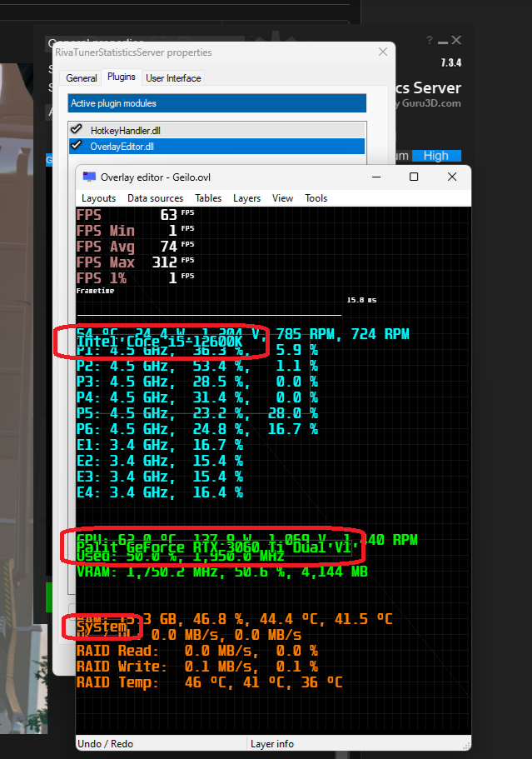
Task: Select the Intel Core i5-12600K layer text
Action: [x=160, y=342]
